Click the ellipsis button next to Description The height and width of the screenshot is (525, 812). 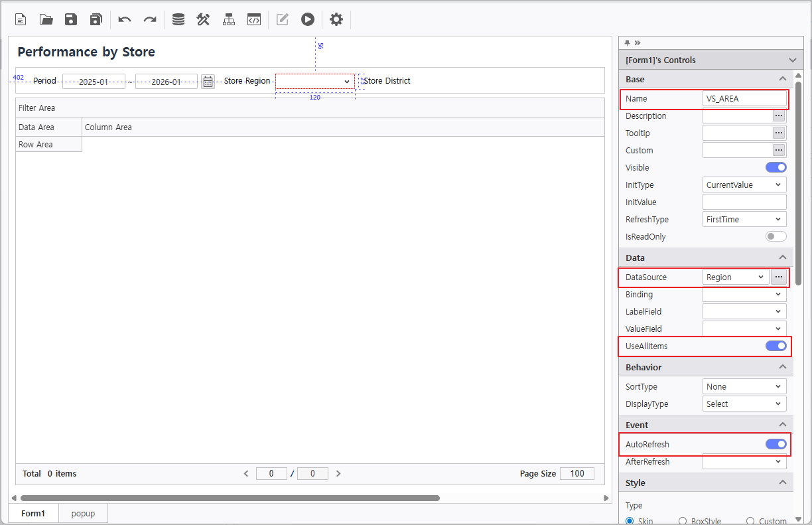[779, 116]
